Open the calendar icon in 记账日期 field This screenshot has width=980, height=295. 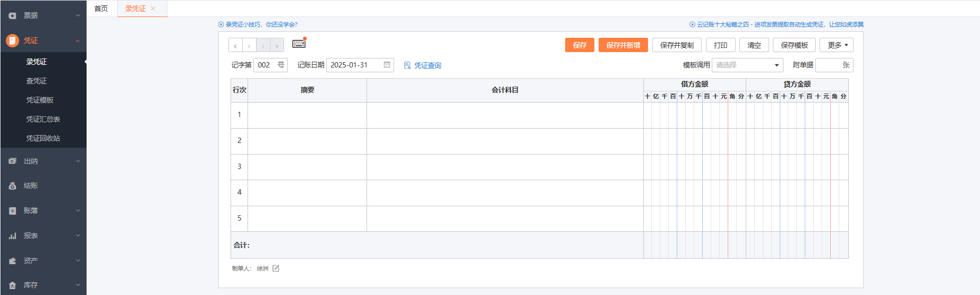pyautogui.click(x=387, y=65)
